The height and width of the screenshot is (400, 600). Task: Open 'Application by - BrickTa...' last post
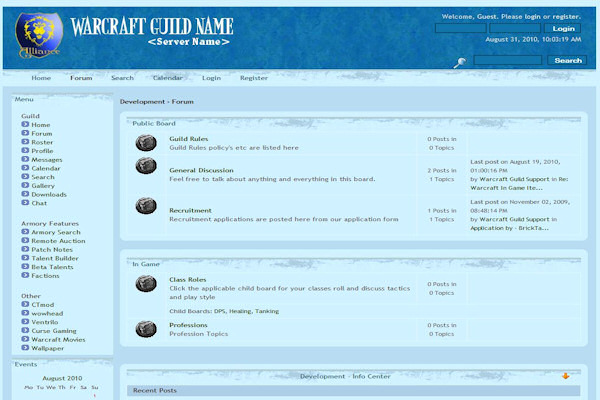[x=509, y=228]
